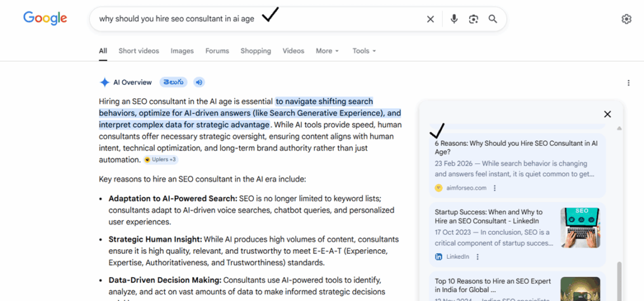
Task: Close the sources side panel
Action: coord(608,115)
